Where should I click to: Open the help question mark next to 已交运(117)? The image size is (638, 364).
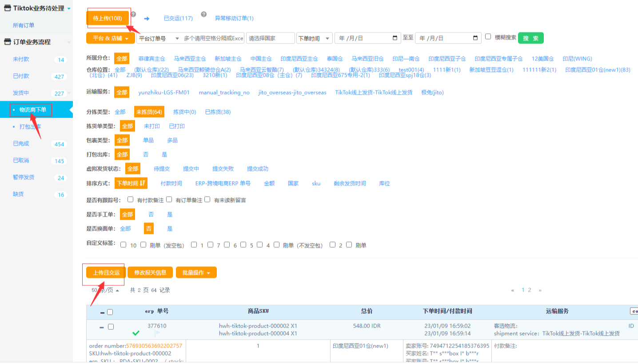204,15
